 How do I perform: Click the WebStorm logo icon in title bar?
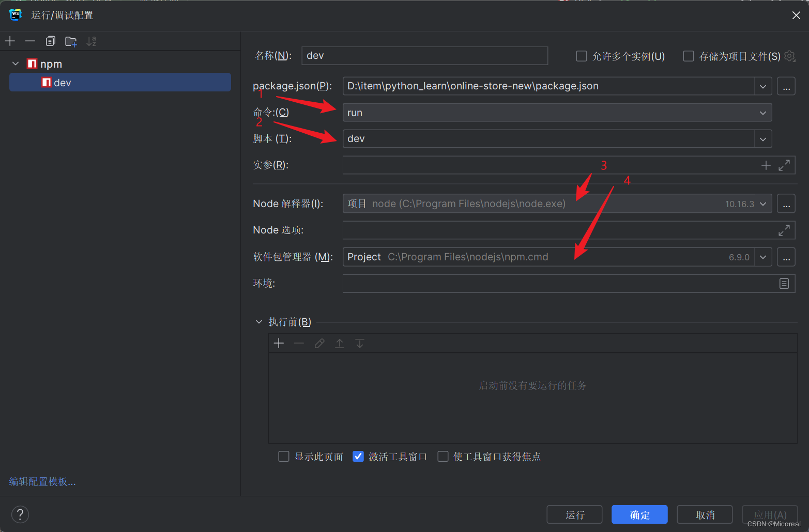pos(16,15)
